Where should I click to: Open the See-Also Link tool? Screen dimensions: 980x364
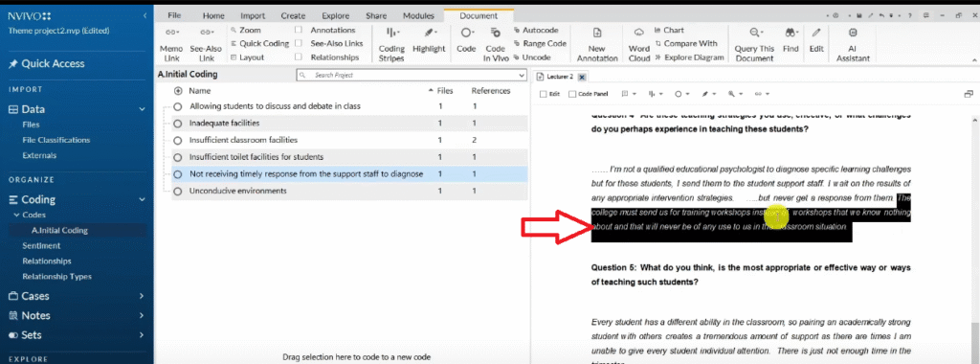[207, 44]
